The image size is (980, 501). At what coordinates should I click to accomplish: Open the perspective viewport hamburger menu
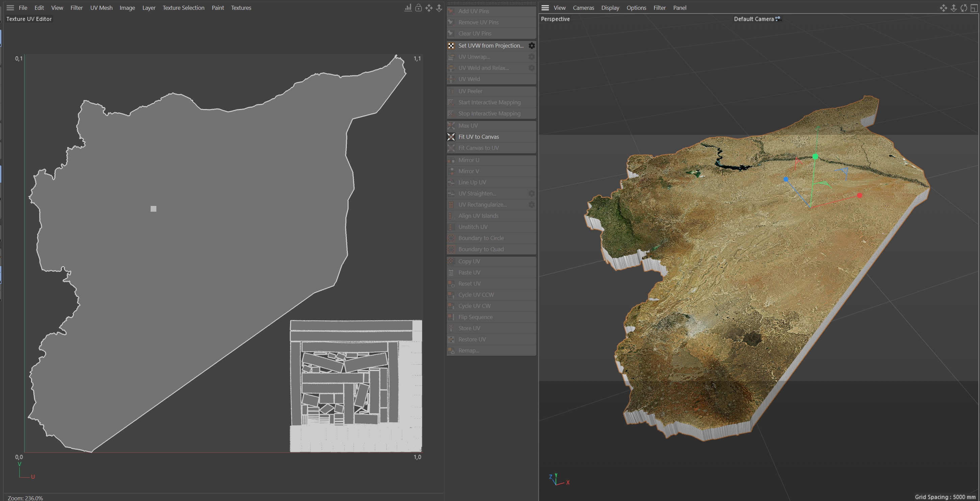[545, 8]
